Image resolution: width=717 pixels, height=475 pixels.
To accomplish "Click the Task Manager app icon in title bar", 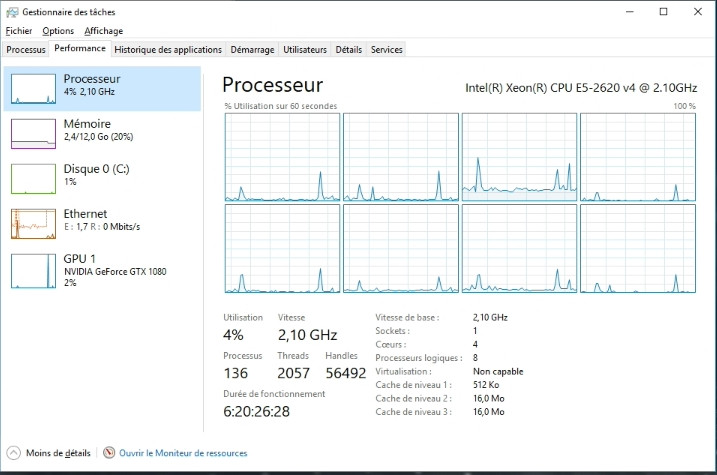I will 11,11.
